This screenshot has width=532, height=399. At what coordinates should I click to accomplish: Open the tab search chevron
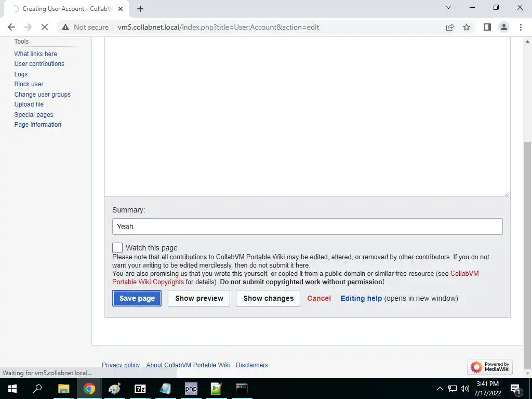(x=448, y=7)
